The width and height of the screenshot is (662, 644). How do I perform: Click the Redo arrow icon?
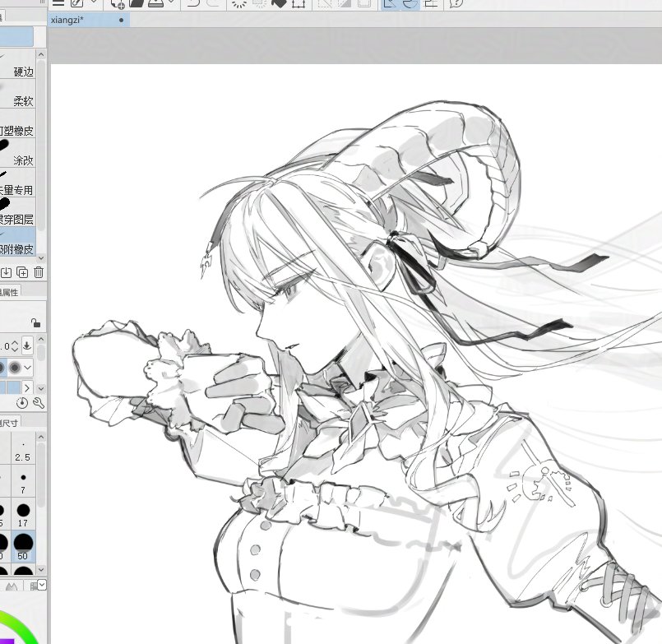tap(213, 3)
